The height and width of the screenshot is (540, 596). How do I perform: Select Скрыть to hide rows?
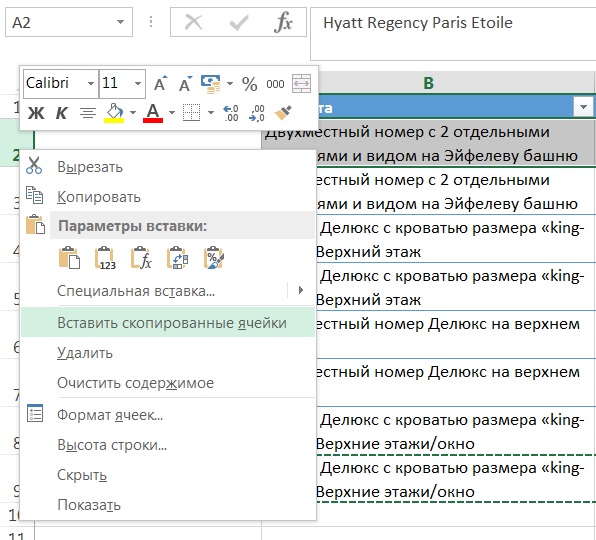point(168,475)
